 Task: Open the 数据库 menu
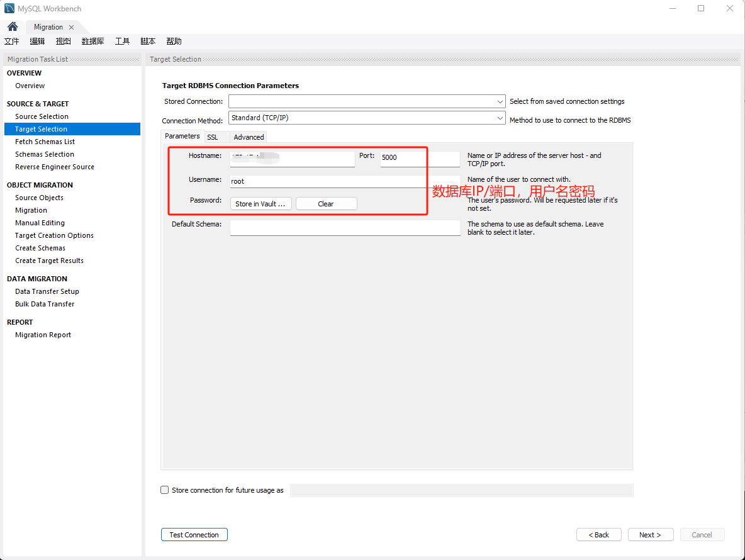point(92,42)
